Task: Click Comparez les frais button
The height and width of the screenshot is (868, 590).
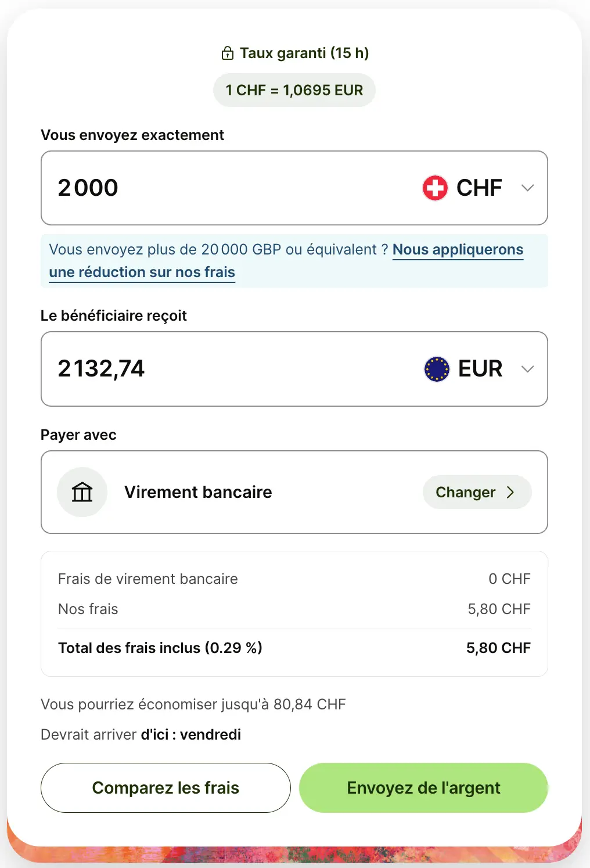Action: (x=166, y=788)
